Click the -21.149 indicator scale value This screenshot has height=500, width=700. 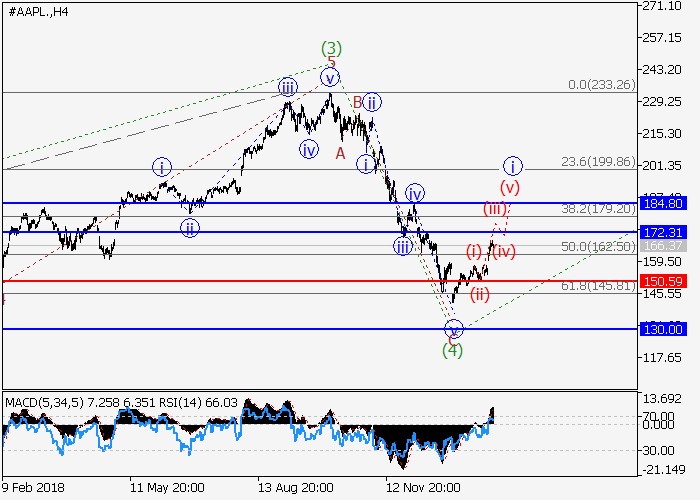[663, 470]
